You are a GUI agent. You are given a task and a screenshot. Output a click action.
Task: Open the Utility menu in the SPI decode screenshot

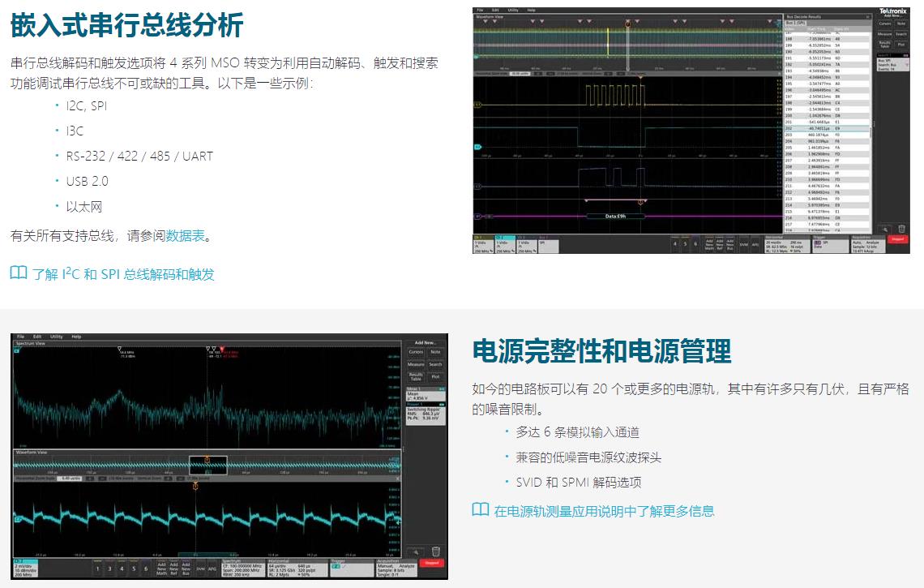coord(512,10)
